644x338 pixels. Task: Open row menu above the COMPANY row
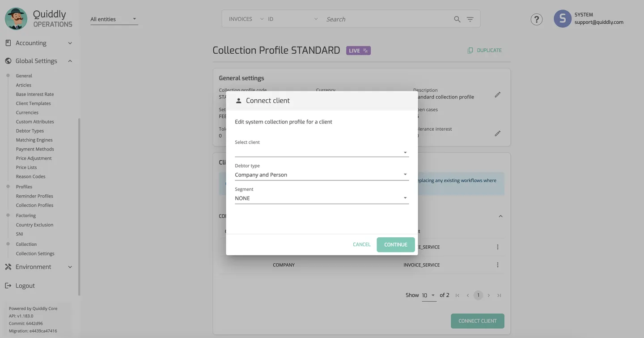click(497, 247)
